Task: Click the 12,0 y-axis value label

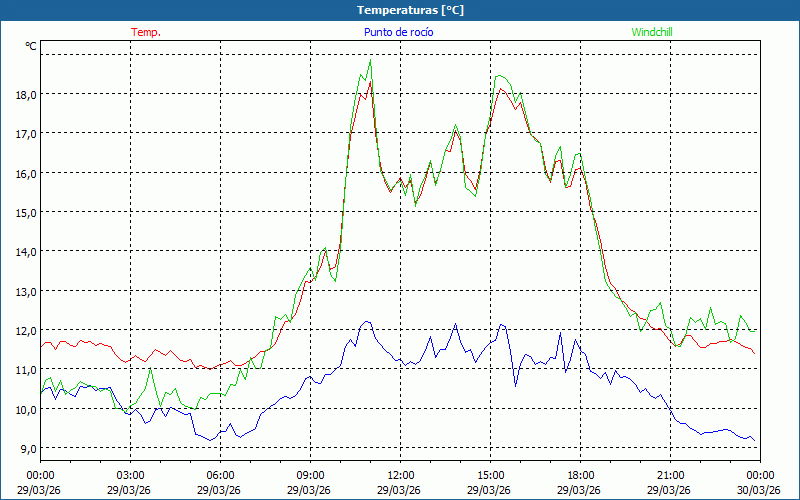Action: coord(25,330)
